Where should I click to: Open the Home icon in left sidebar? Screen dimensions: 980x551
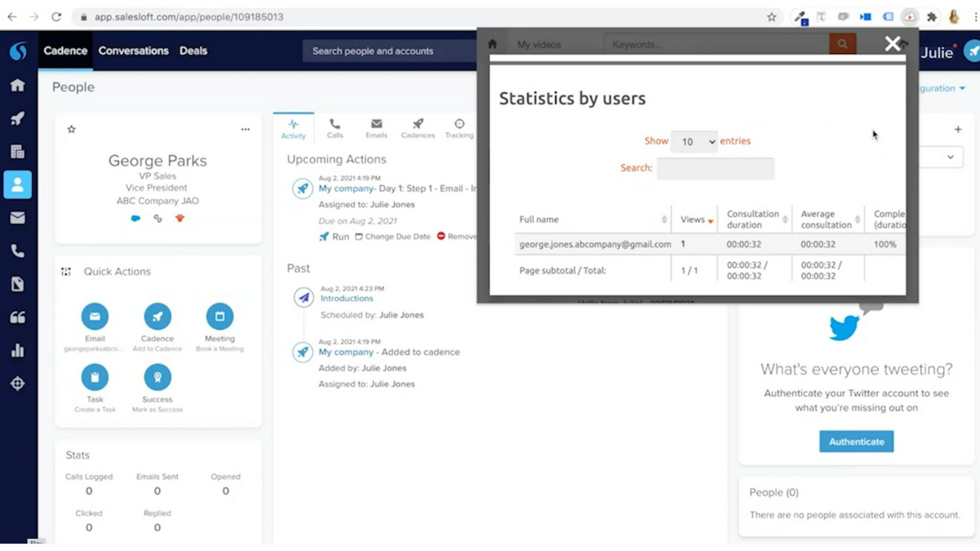[17, 86]
